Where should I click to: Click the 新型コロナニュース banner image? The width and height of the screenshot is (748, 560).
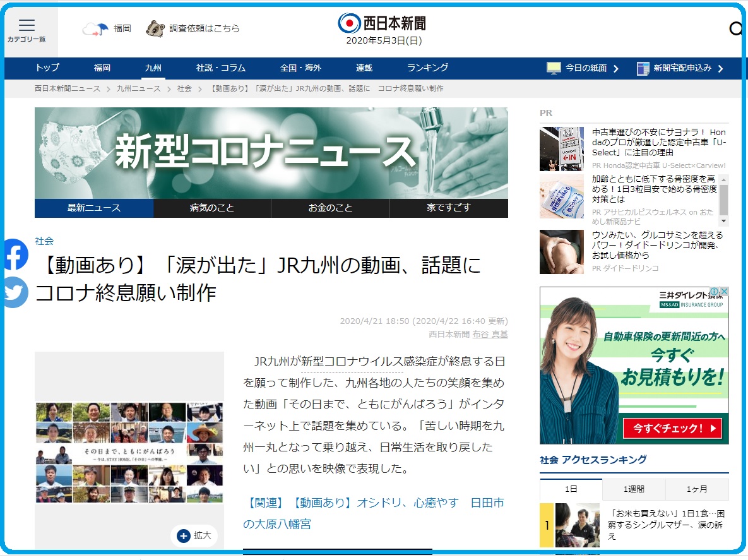point(271,153)
